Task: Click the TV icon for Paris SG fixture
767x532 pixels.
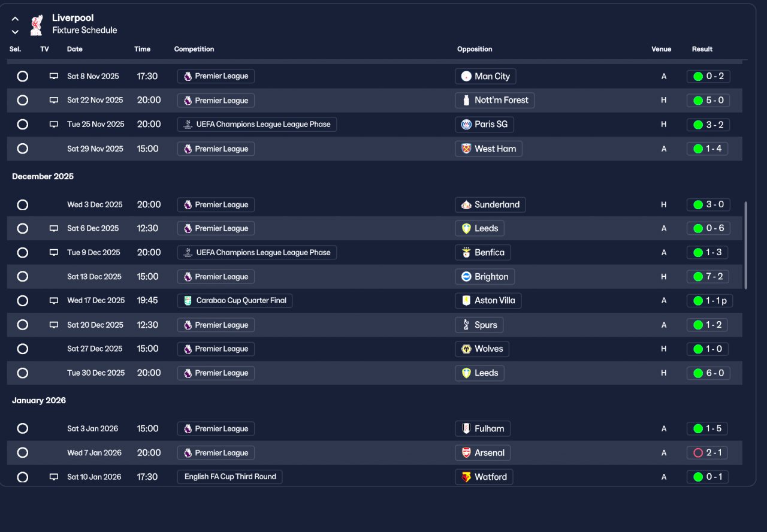Action: pyautogui.click(x=54, y=124)
